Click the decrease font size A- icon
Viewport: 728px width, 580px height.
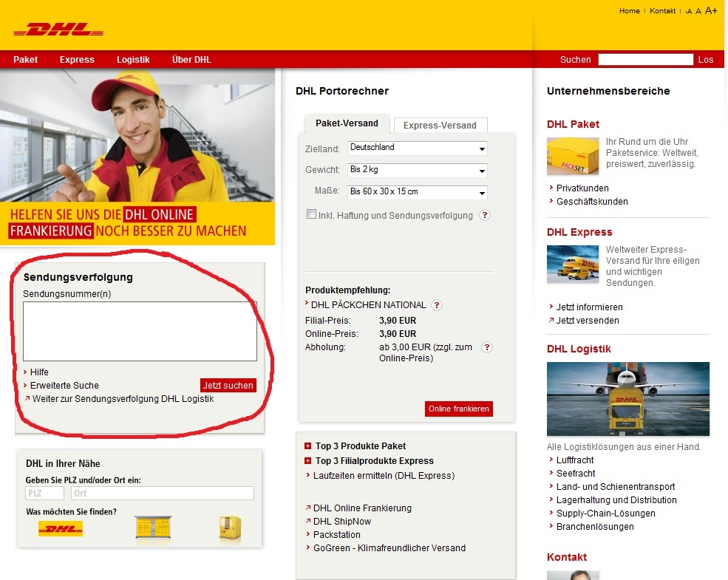pos(689,12)
